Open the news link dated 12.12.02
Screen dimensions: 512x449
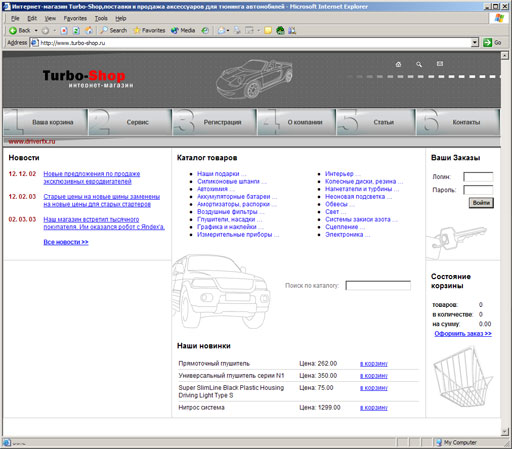(92, 178)
